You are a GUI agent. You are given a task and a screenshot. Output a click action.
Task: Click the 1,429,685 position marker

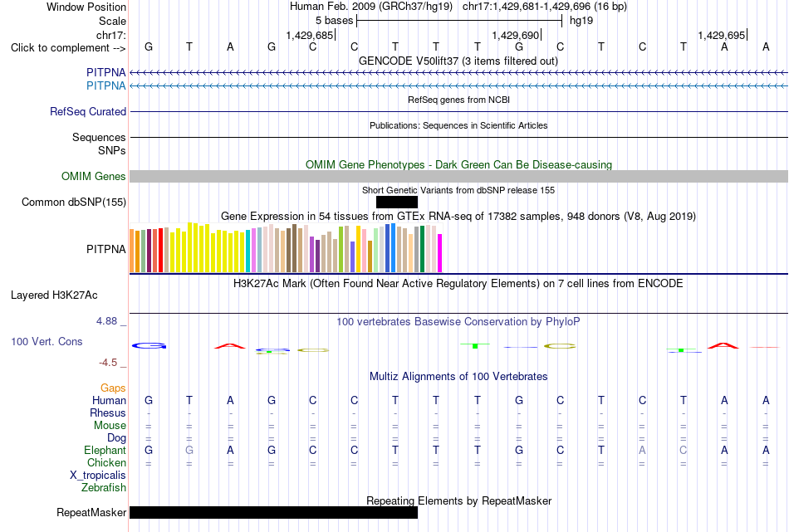tap(310, 35)
